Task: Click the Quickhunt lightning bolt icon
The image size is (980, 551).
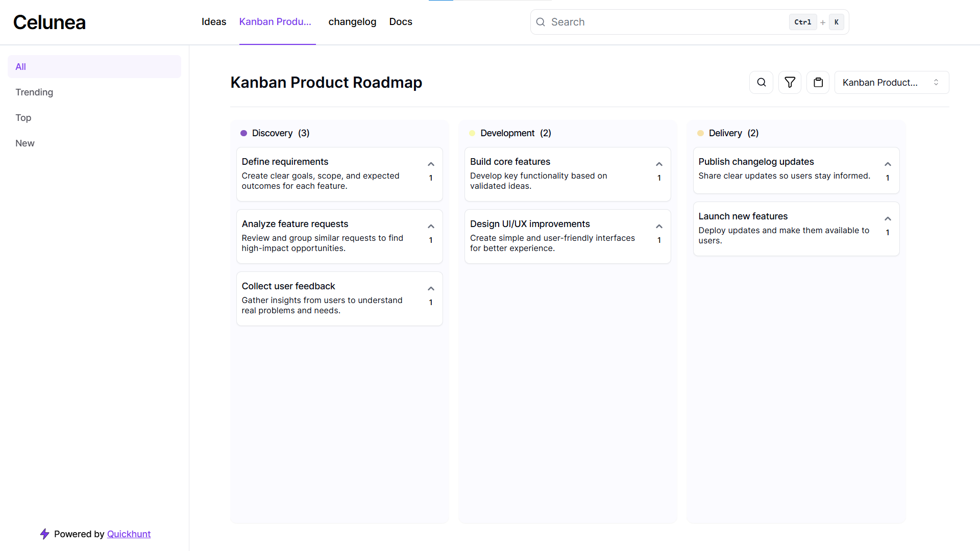Action: pos(45,534)
